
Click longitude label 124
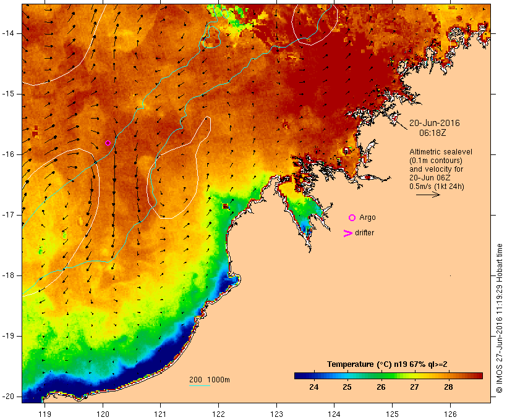click(x=334, y=414)
